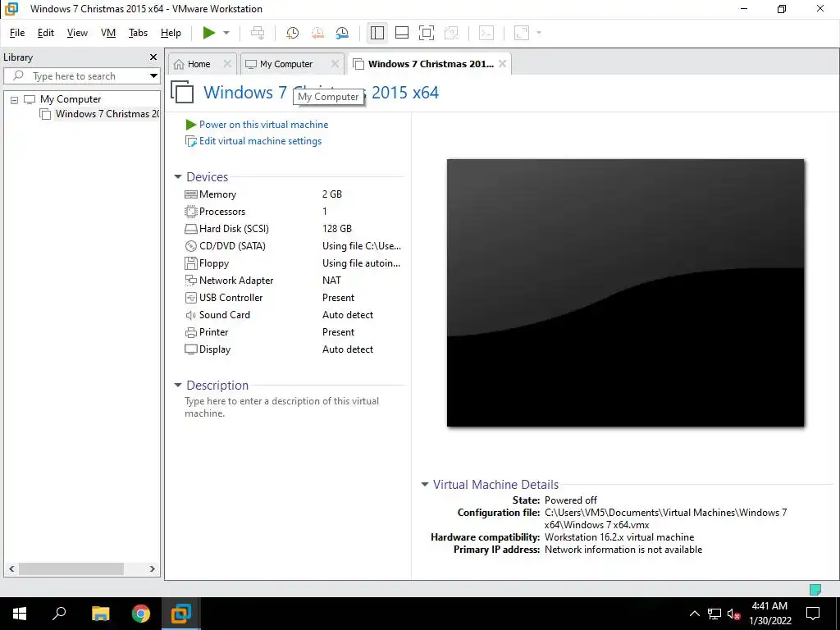840x630 pixels.
Task: Open the Snapshot Manager toolbar icon
Action: tap(342, 33)
